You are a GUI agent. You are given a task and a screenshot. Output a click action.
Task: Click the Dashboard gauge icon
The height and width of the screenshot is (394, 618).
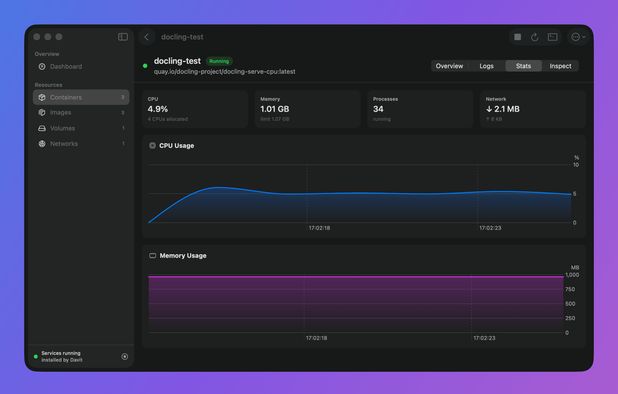pos(42,67)
